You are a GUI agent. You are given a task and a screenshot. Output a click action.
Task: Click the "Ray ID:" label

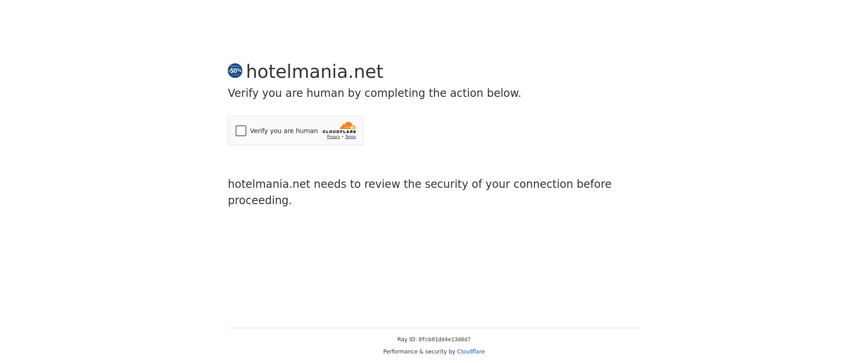point(407,339)
